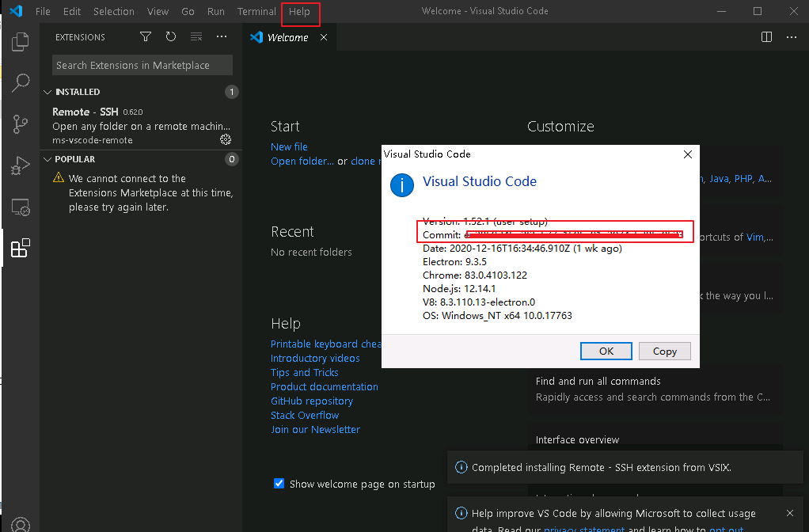Open the Source Control view

point(20,124)
